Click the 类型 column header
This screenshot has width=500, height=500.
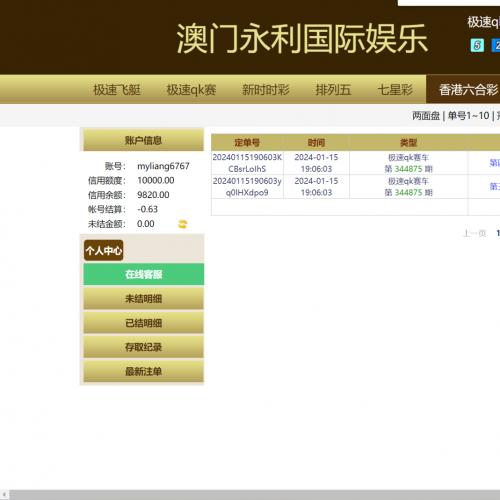tap(409, 143)
